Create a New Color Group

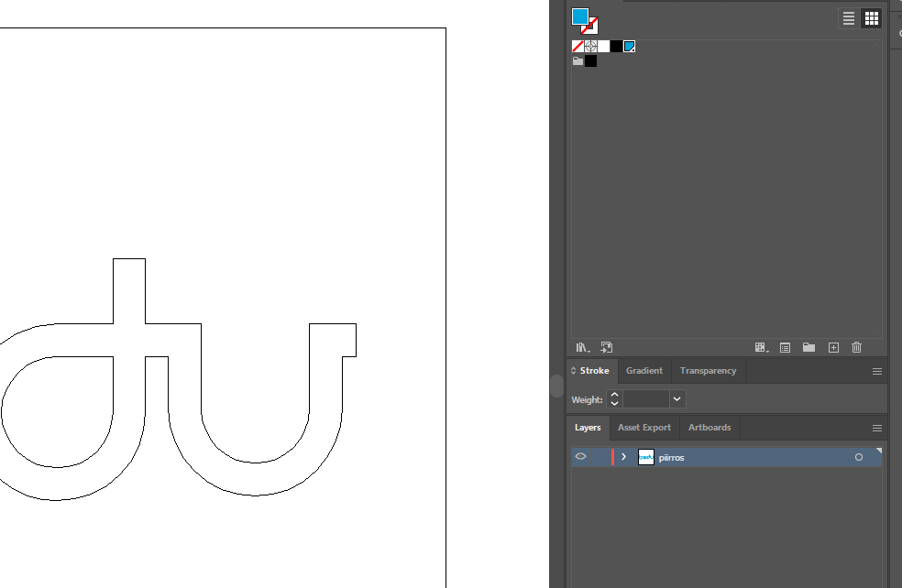pyautogui.click(x=808, y=347)
